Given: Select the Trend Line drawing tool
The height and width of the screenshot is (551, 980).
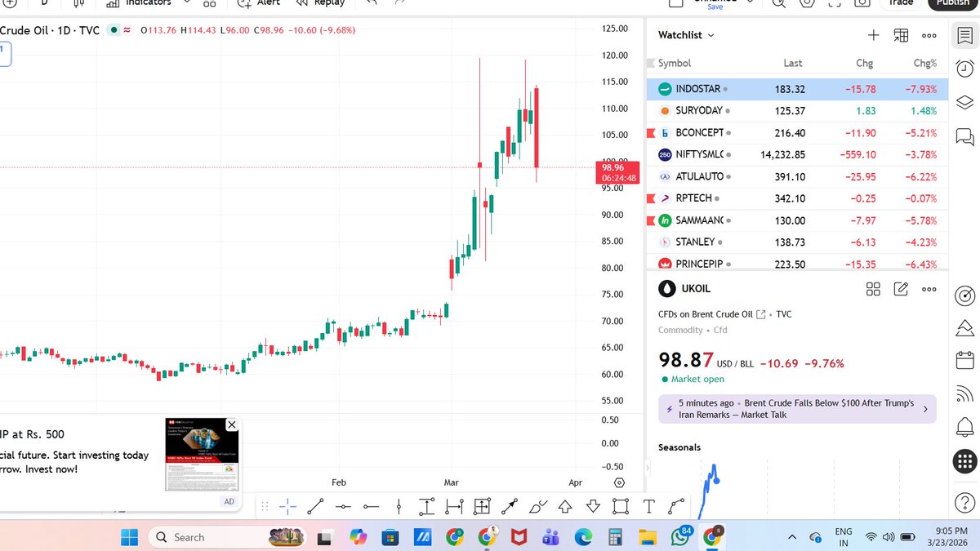Looking at the screenshot, I should (315, 506).
